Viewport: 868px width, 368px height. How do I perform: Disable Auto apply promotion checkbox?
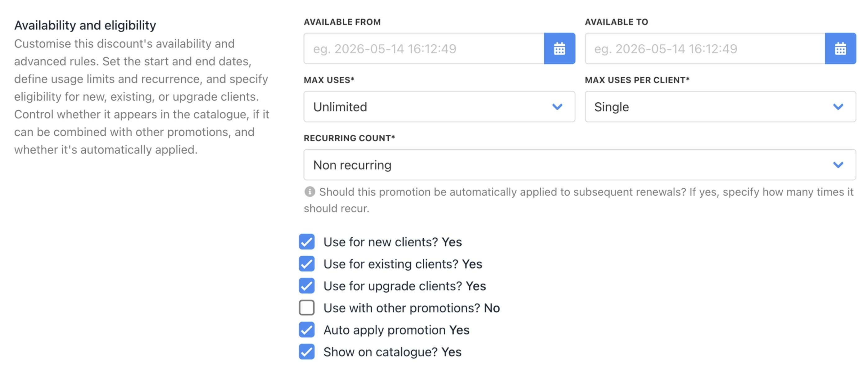click(x=307, y=330)
